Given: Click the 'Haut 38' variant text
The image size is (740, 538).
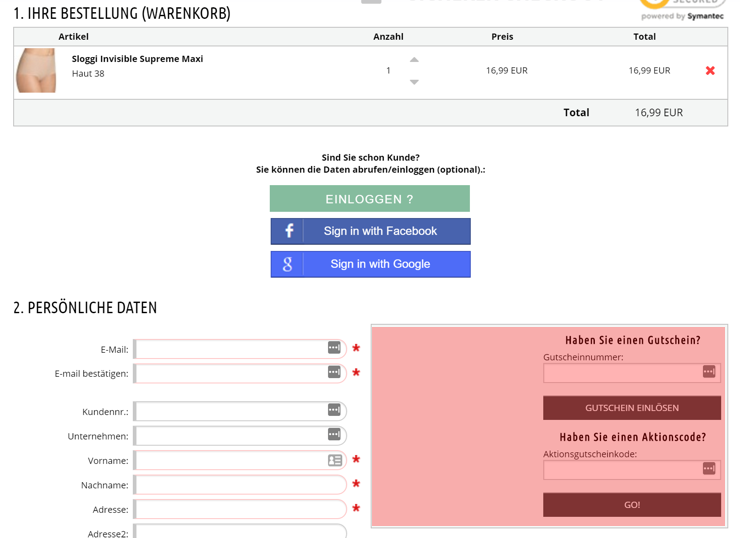Looking at the screenshot, I should (x=88, y=74).
